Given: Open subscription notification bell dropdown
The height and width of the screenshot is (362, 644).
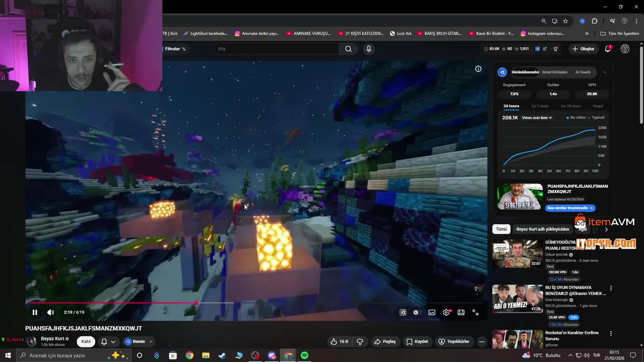Looking at the screenshot, I should click(108, 341).
